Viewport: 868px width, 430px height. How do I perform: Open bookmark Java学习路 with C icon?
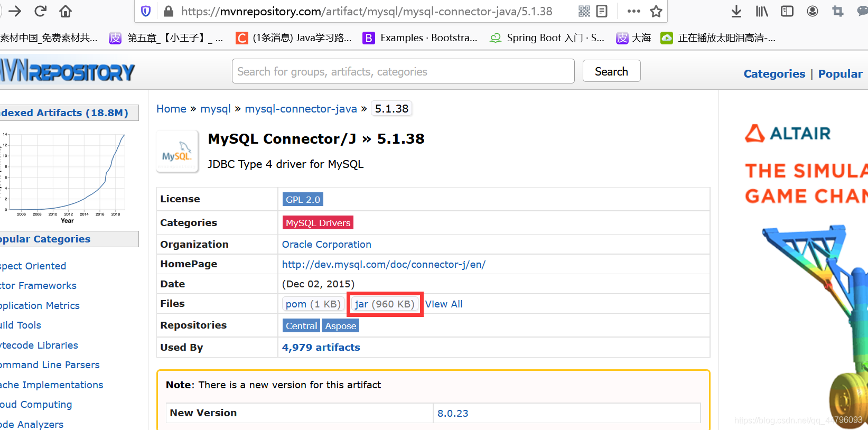294,38
